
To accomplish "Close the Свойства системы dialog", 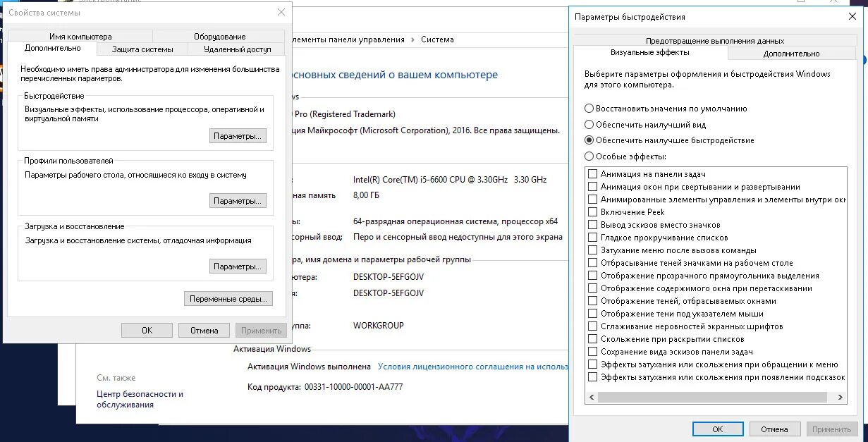I will point(281,12).
